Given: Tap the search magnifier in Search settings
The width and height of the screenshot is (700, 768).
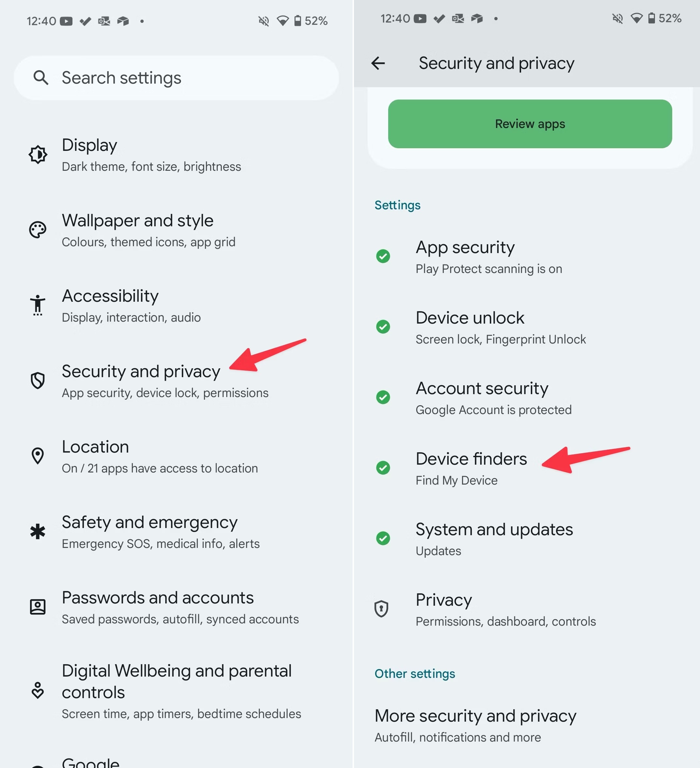Looking at the screenshot, I should point(41,78).
